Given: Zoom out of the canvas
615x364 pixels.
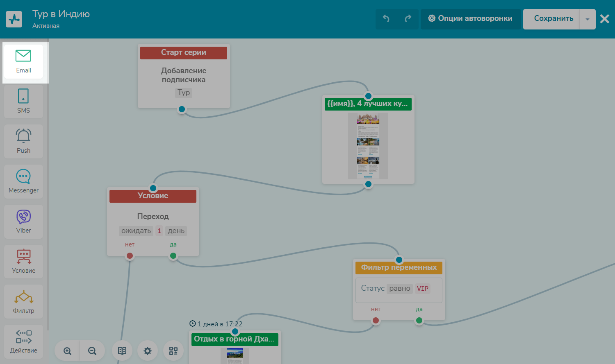Looking at the screenshot, I should pos(92,351).
